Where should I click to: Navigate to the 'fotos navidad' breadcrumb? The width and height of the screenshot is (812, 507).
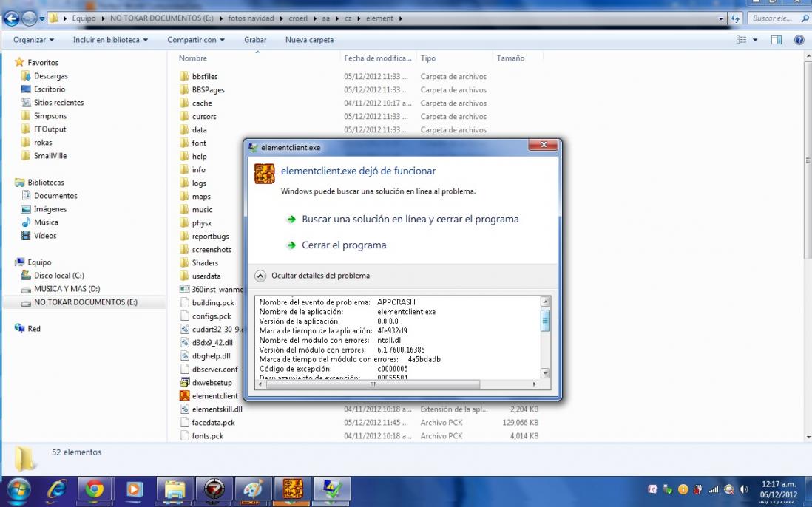(x=251, y=18)
